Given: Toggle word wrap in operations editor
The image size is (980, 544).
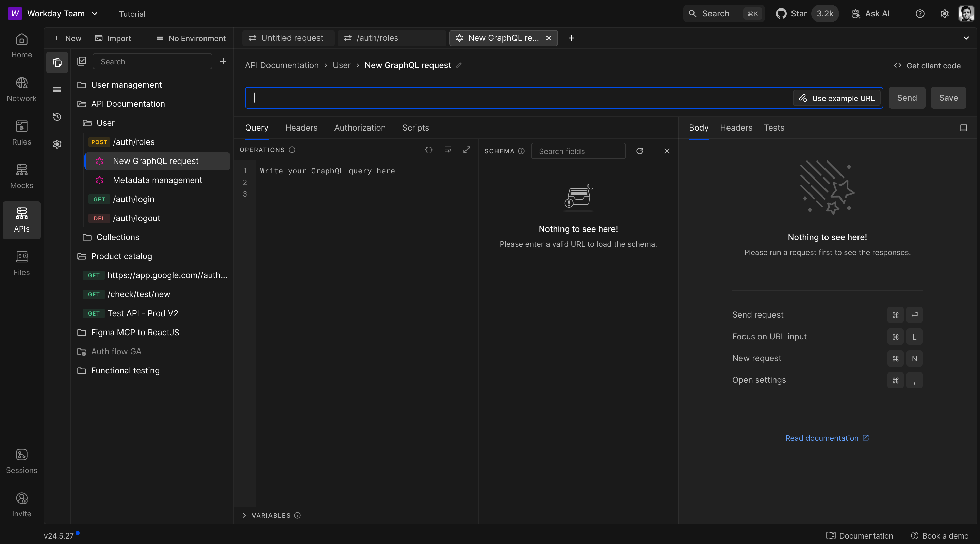Looking at the screenshot, I should pos(448,150).
